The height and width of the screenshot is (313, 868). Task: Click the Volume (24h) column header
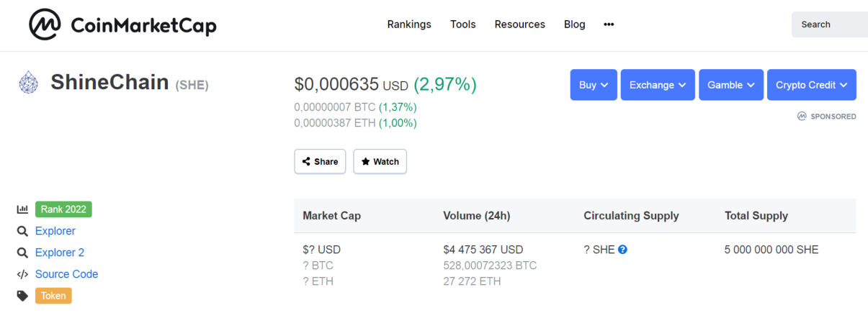(477, 216)
